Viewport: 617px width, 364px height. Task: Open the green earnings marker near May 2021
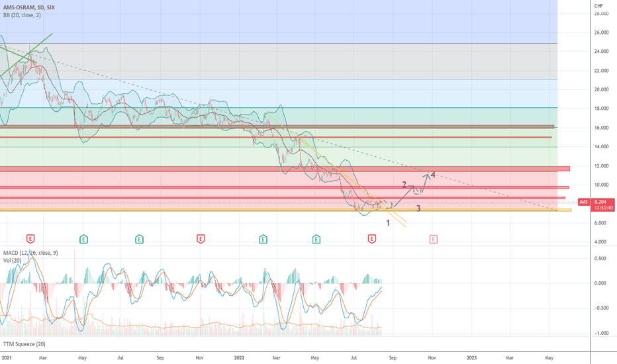click(x=83, y=238)
